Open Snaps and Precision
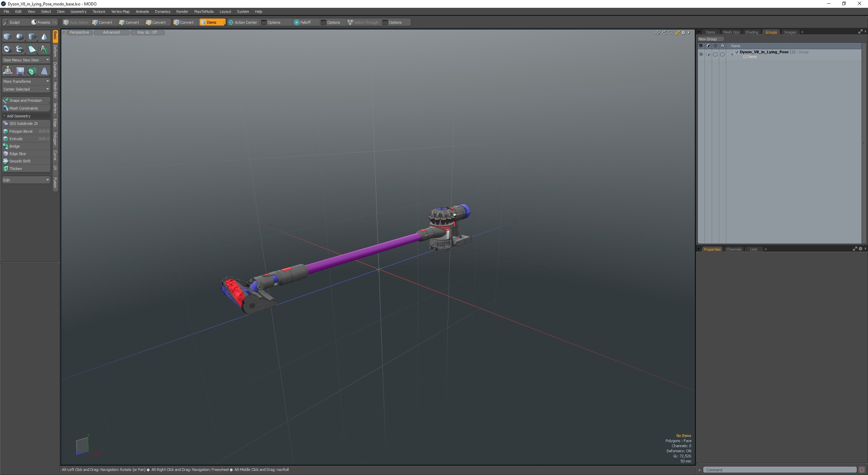 tap(26, 100)
